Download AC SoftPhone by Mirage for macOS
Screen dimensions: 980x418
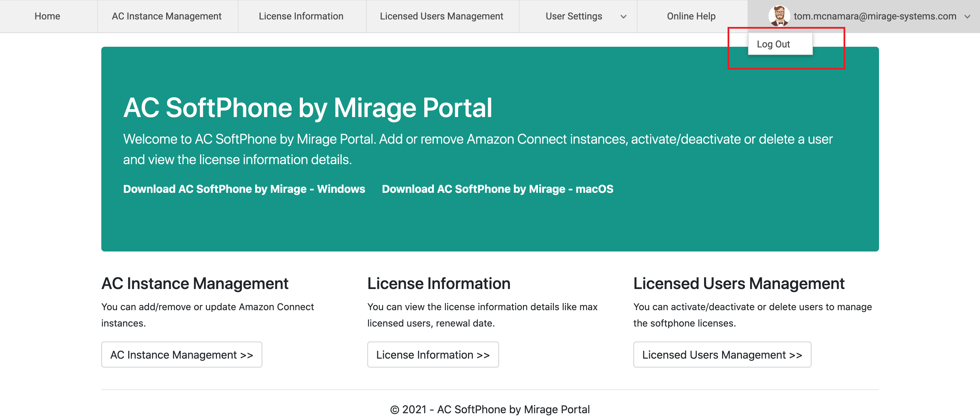[x=497, y=189]
